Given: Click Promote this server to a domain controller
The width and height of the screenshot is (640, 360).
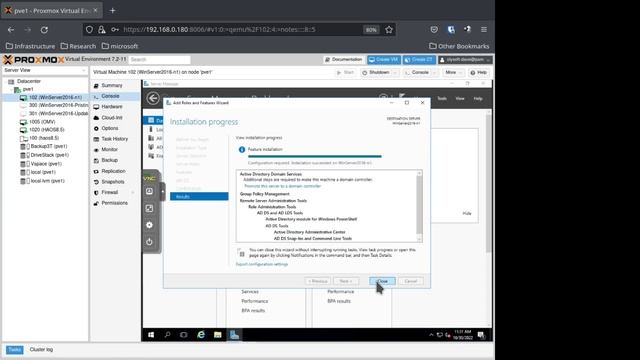Looking at the screenshot, I should 282,186.
